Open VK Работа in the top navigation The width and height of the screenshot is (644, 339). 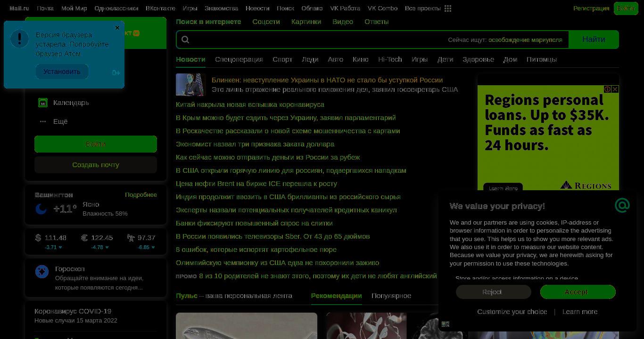tap(345, 8)
